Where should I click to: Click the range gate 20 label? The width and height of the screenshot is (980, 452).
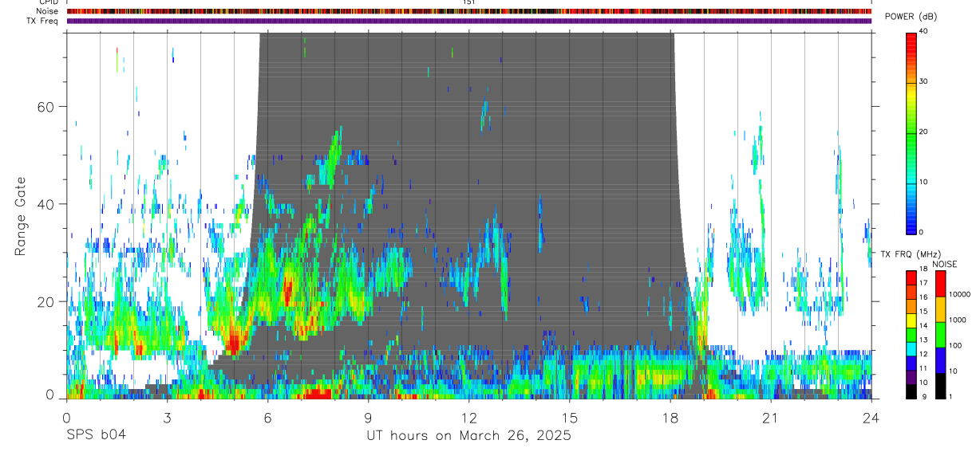[x=48, y=301]
